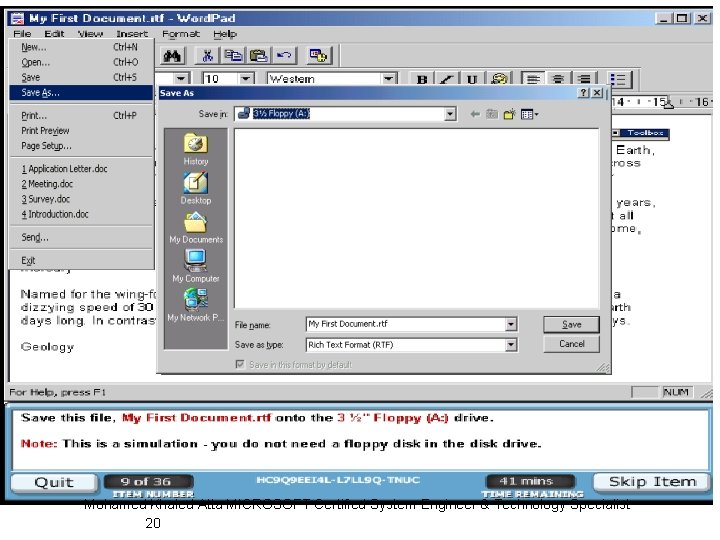Toggle Underline formatting button
720x540 pixels.
click(x=472, y=79)
